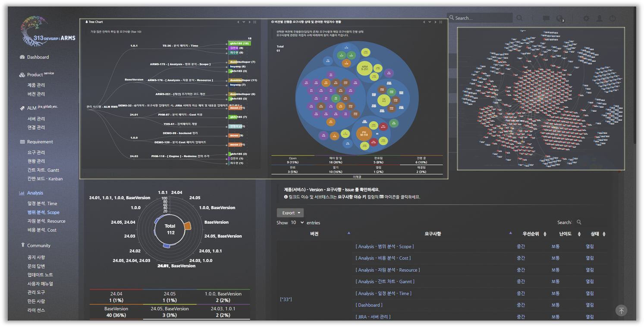Screen dimensions: 644x327
Task: Click the chat message icon in top bar
Action: point(546,19)
